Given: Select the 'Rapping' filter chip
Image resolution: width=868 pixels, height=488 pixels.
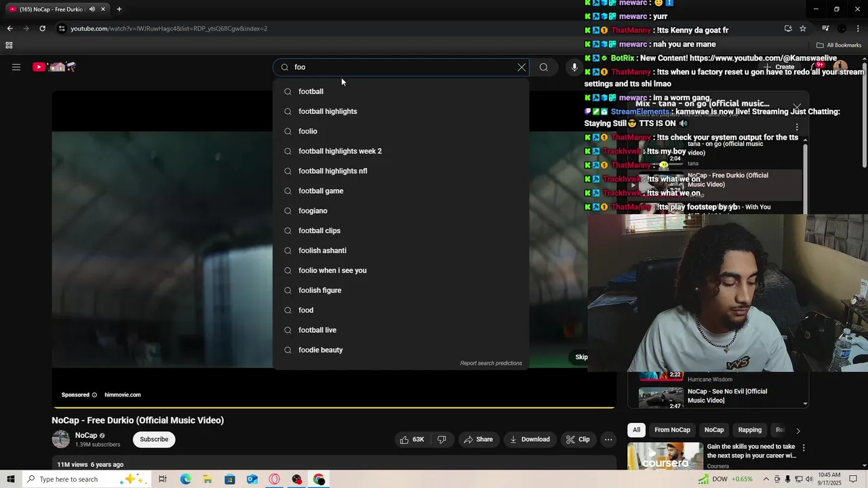Looking at the screenshot, I should point(750,430).
